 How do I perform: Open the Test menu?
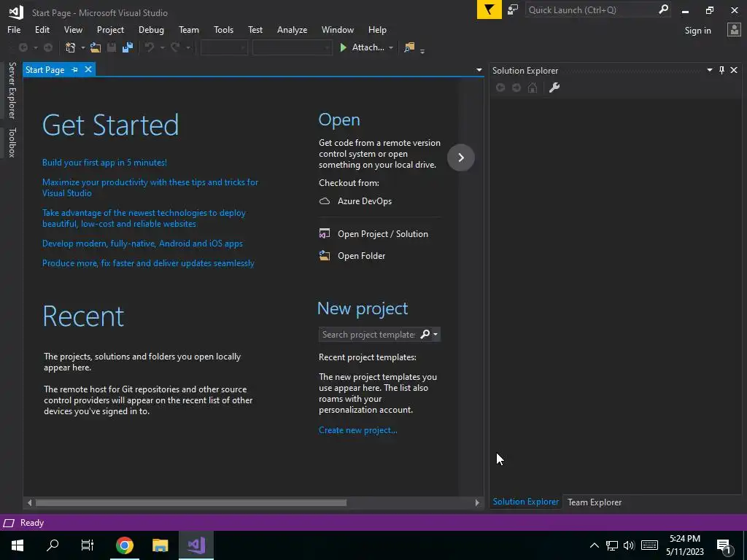pyautogui.click(x=255, y=29)
